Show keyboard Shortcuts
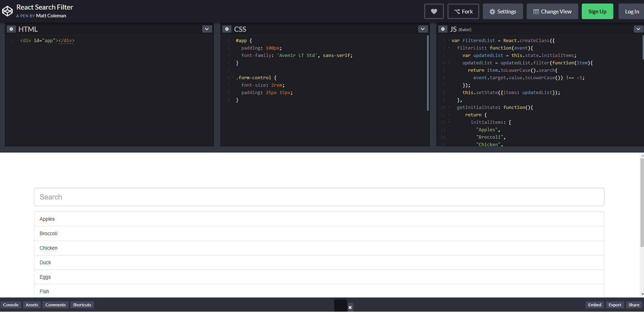This screenshot has width=644, height=313. pyautogui.click(x=82, y=305)
